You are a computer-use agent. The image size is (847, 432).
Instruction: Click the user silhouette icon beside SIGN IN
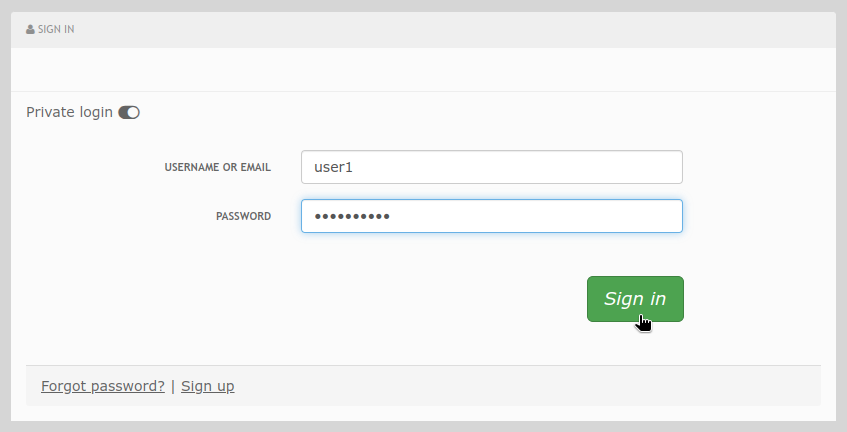(x=30, y=29)
